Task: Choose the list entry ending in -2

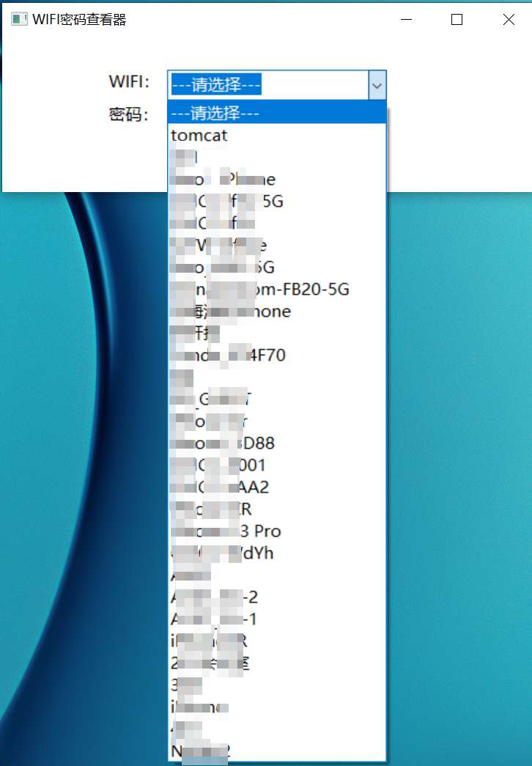Action: tap(277, 597)
